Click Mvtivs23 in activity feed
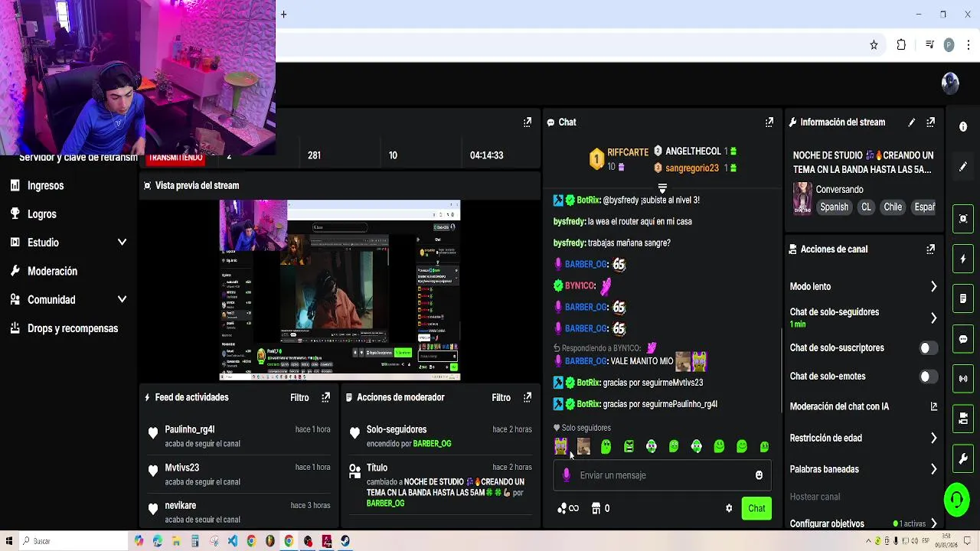The image size is (980, 551). pyautogui.click(x=181, y=468)
